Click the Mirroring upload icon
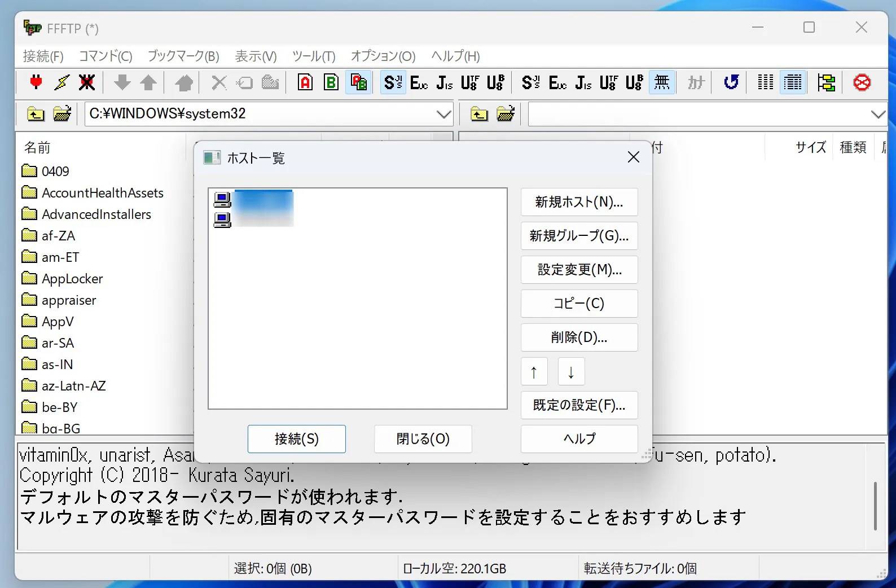 [x=184, y=82]
